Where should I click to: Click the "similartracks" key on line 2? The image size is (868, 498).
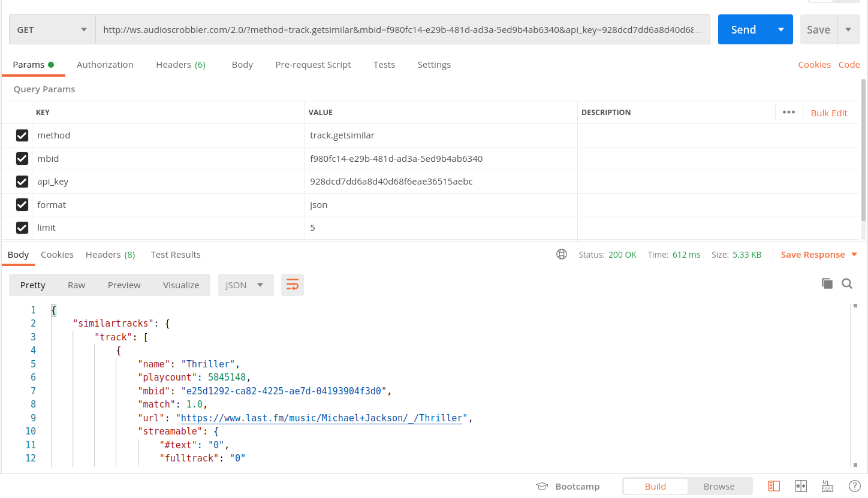(x=113, y=323)
